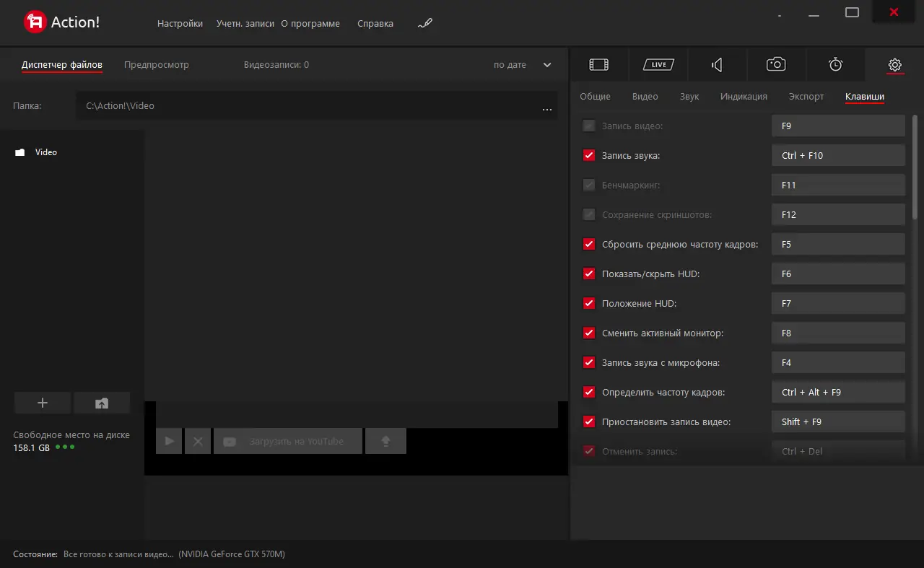Toggle the Бенчмаркинг hotkey checkbox
Image resolution: width=924 pixels, height=568 pixels.
tap(589, 185)
